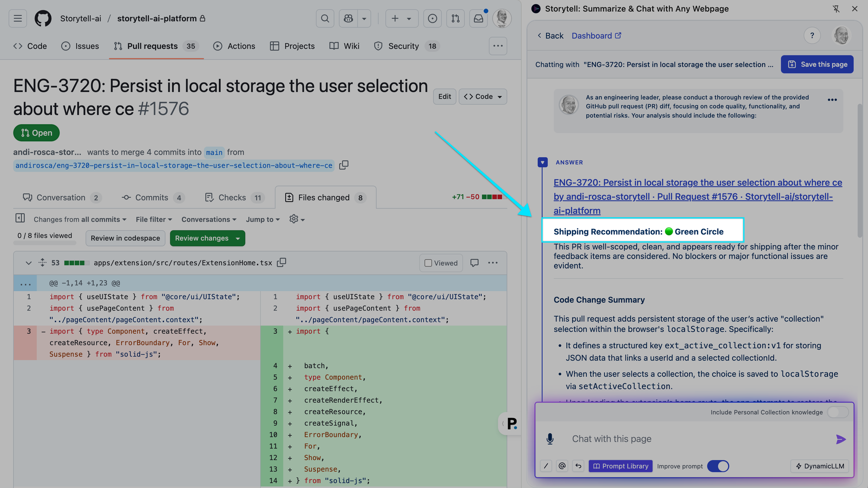Image resolution: width=868 pixels, height=488 pixels.
Task: Collapse the ExtensionHome.tsx diff with its chevron
Action: [x=29, y=263]
